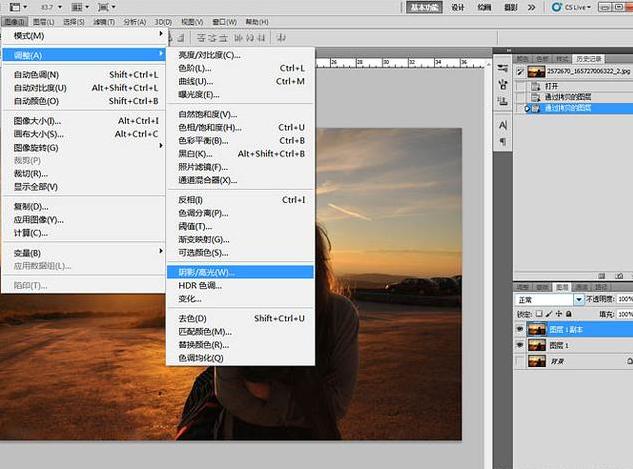Hide the 图层 1 副本 layer via its eye

pyautogui.click(x=520, y=329)
